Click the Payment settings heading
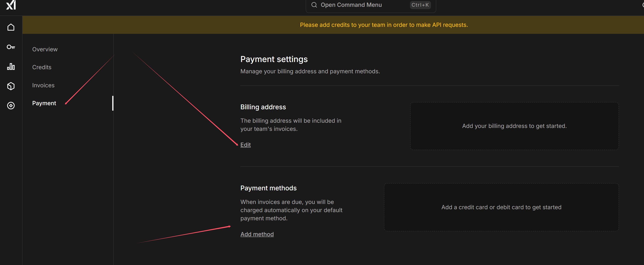 274,59
